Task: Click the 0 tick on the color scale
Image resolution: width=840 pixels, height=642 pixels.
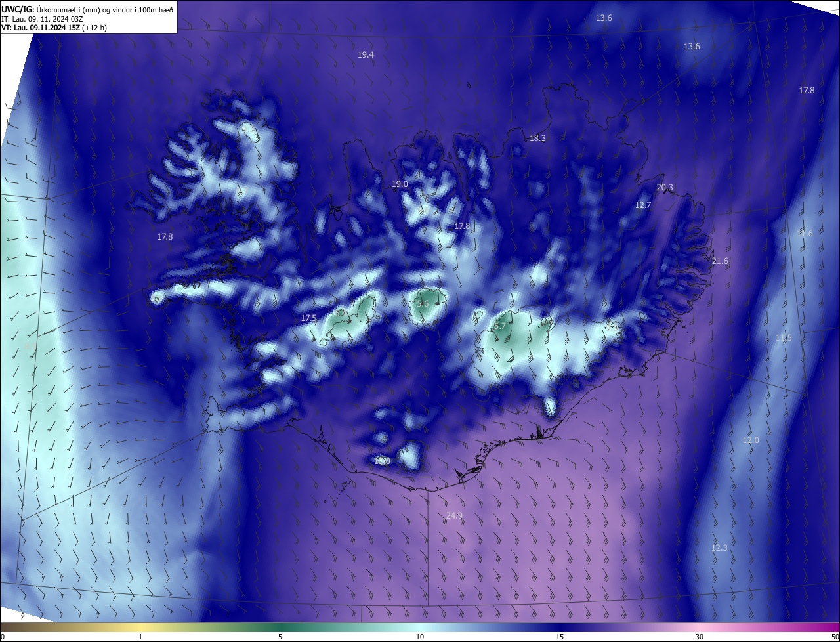Action: point(2,637)
